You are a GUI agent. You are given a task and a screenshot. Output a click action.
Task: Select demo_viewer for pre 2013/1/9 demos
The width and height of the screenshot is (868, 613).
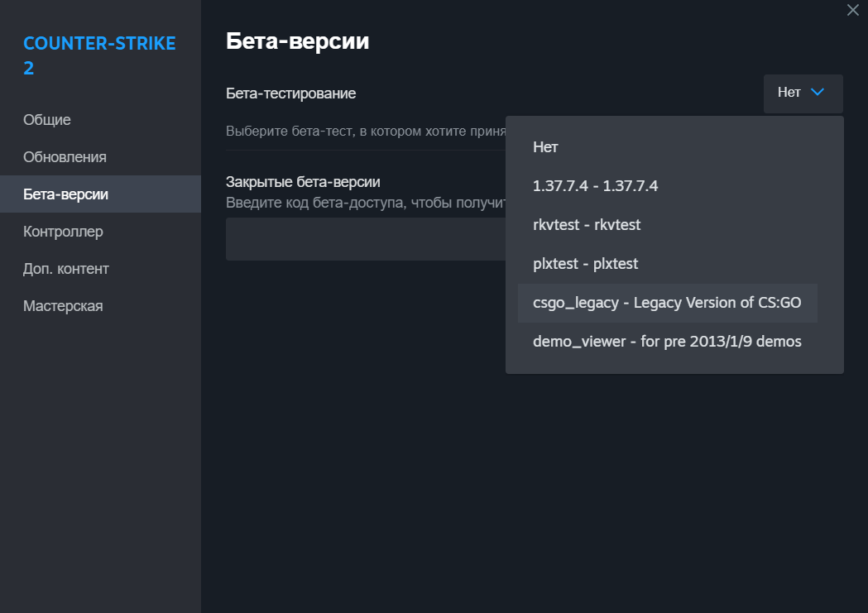pyautogui.click(x=667, y=342)
